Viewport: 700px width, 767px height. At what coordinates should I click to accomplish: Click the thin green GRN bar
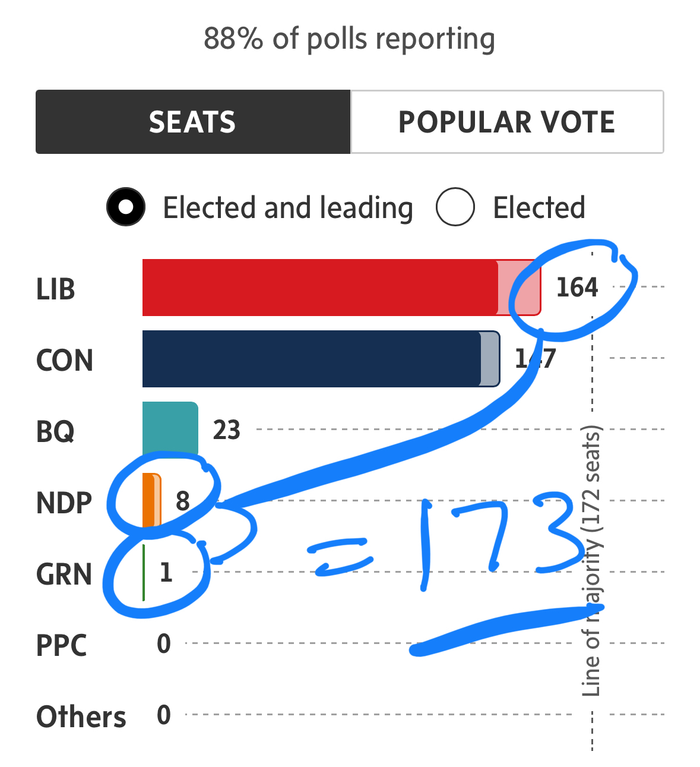click(x=144, y=572)
